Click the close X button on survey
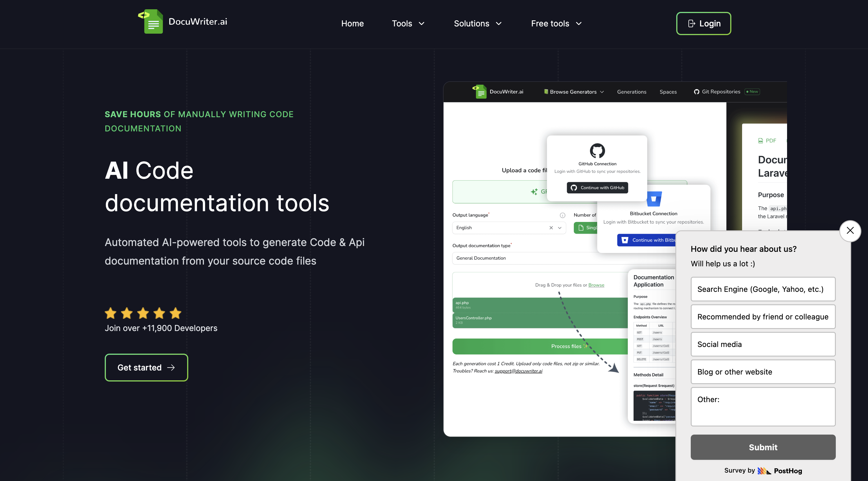Image resolution: width=868 pixels, height=481 pixels. point(850,230)
